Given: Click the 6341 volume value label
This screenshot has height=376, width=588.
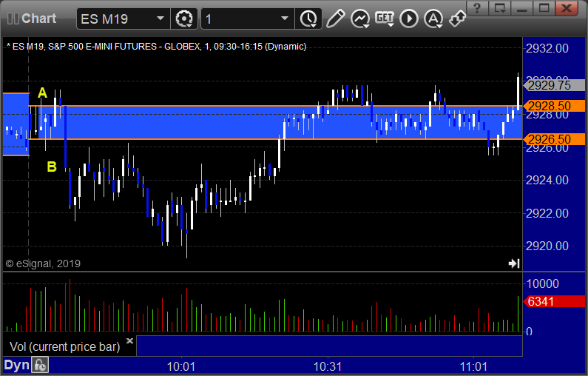Looking at the screenshot, I should coord(554,301).
